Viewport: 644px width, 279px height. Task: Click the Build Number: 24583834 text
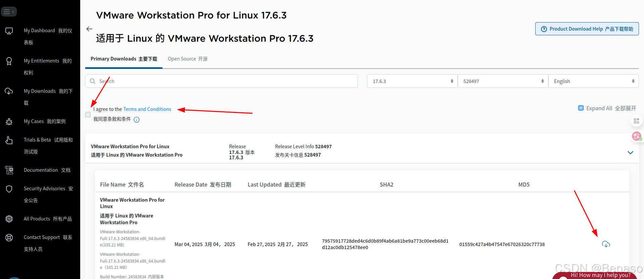click(x=132, y=277)
